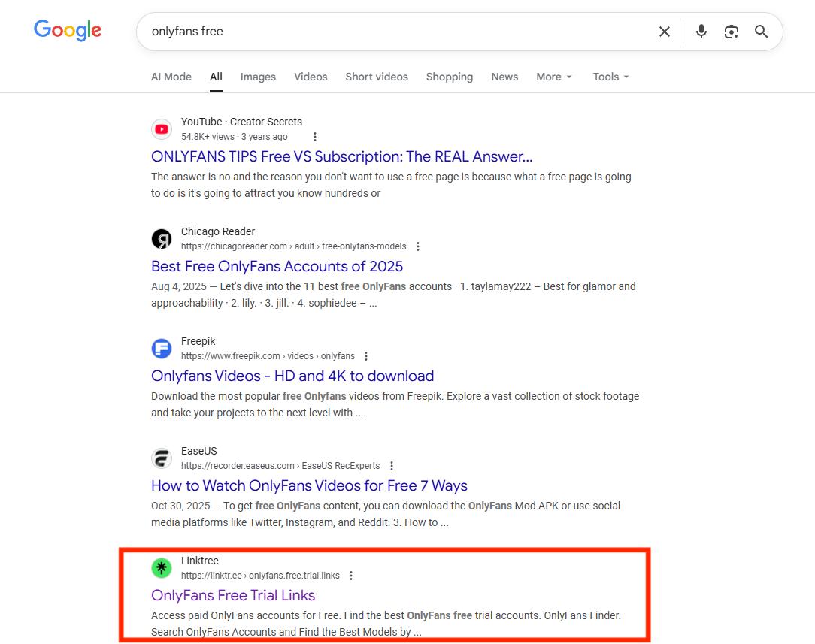Viewport: 815px width, 644px height.
Task: Click inside the search text field
Action: 391,32
